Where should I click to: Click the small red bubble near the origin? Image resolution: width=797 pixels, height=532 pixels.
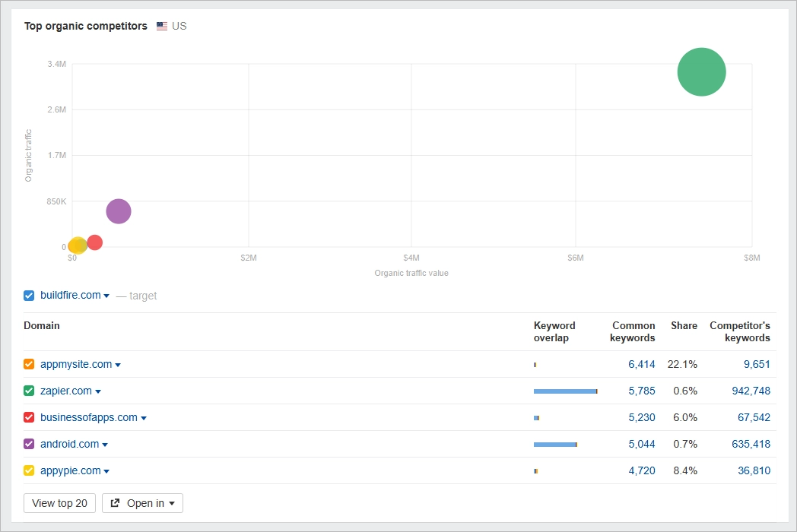point(94,241)
